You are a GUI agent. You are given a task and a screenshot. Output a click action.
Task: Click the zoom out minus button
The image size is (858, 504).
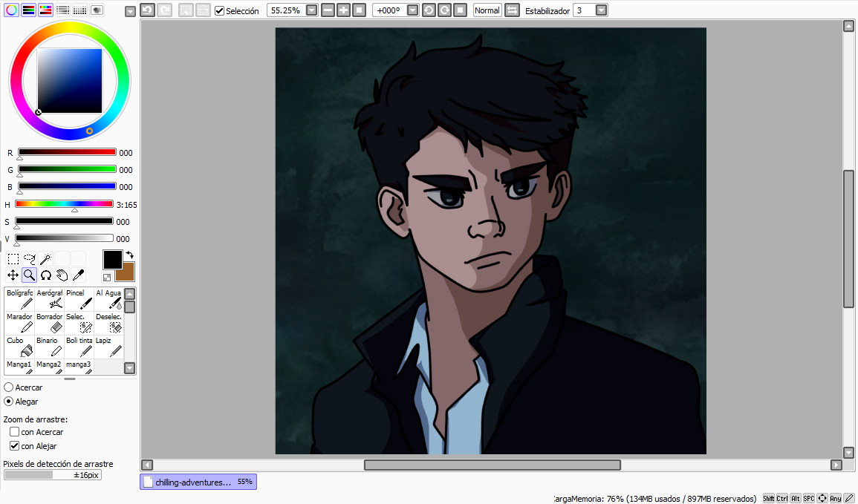coord(328,10)
